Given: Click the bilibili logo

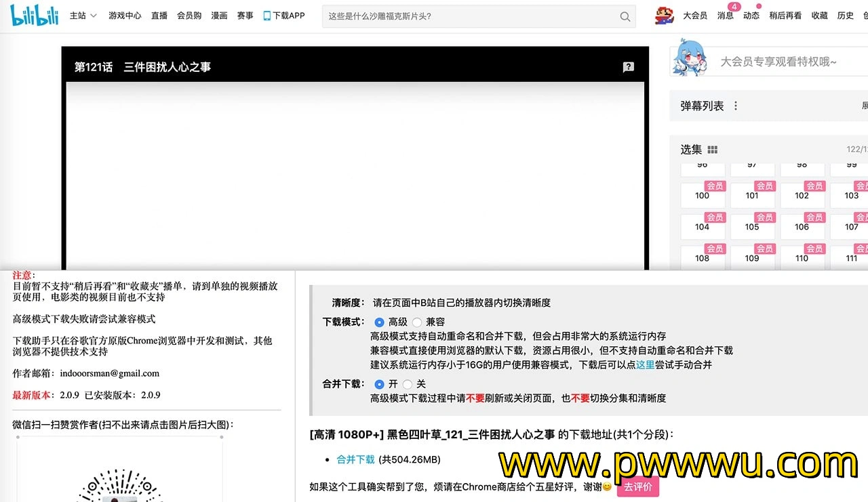Looking at the screenshot, I should pos(35,16).
